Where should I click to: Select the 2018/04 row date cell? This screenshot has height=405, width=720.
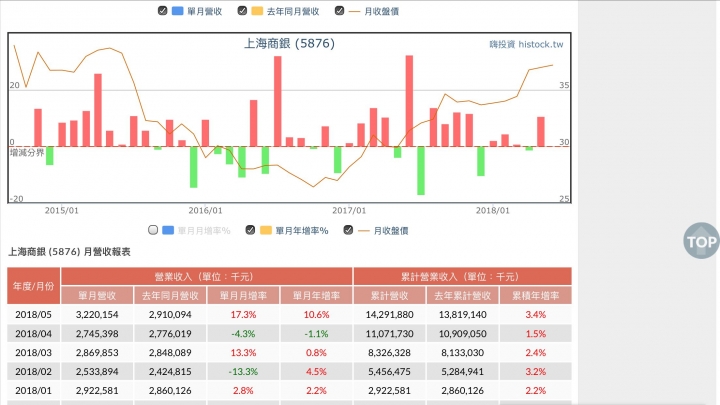coord(33,334)
